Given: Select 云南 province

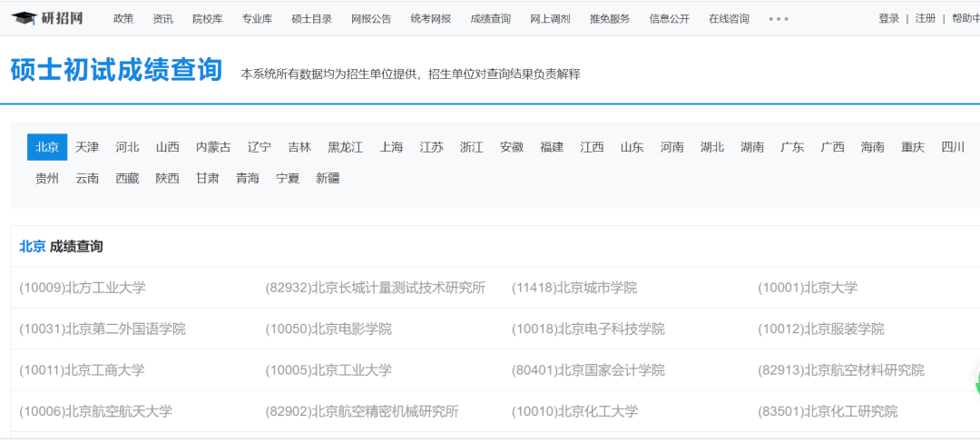Looking at the screenshot, I should click(87, 178).
